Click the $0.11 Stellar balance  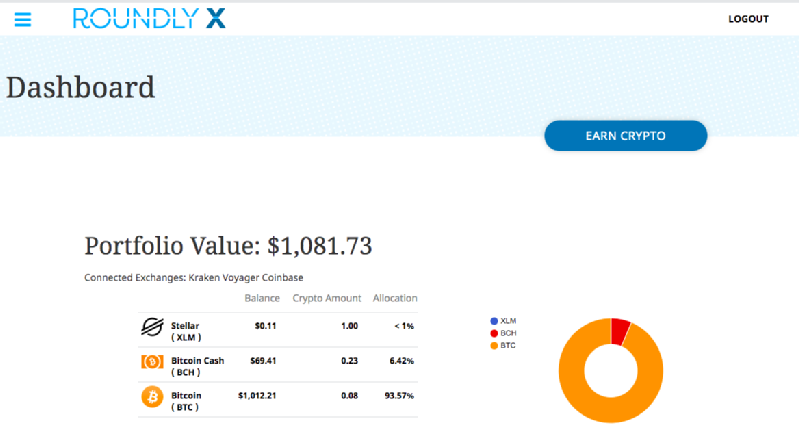pyautogui.click(x=265, y=326)
